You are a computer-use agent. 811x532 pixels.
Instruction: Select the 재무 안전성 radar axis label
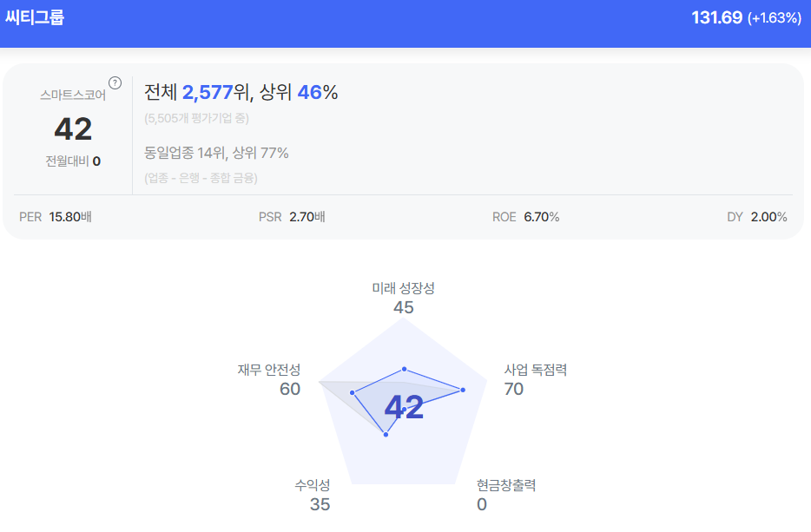[269, 370]
